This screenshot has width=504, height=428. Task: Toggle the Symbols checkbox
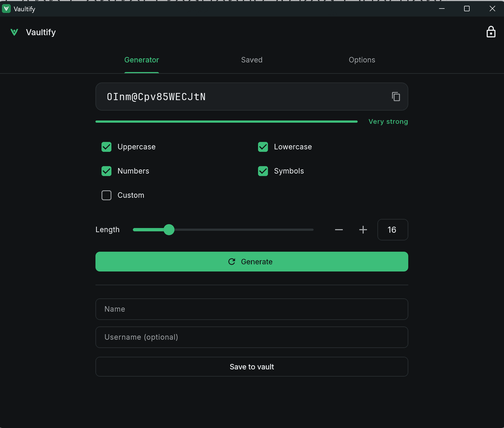(263, 171)
